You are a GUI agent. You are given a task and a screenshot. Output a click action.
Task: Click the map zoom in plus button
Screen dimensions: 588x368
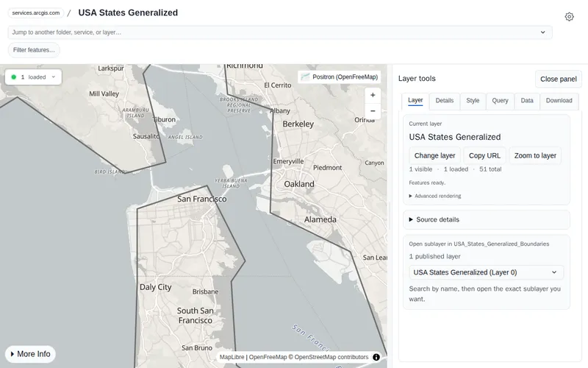tap(373, 95)
